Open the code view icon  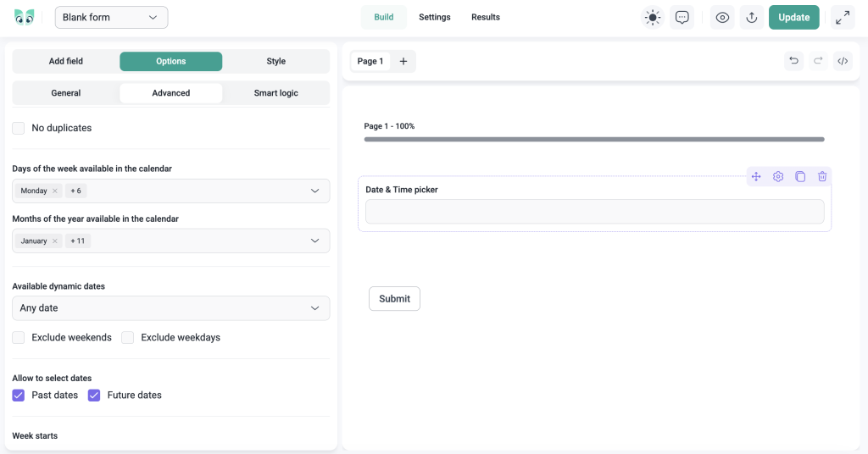pyautogui.click(x=843, y=61)
